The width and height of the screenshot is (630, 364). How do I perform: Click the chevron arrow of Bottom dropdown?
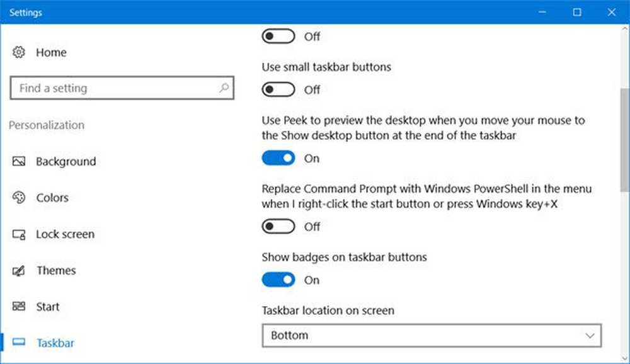(590, 336)
